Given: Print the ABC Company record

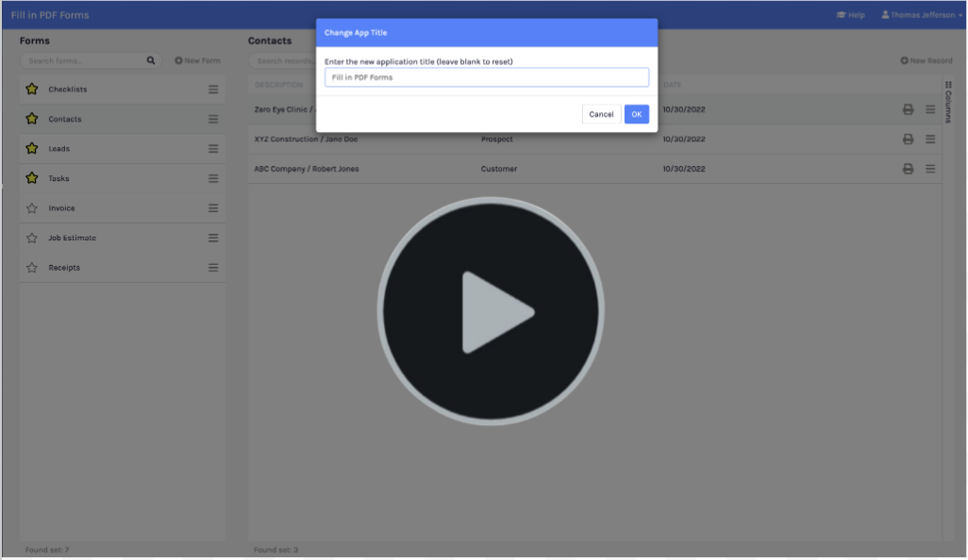Looking at the screenshot, I should pyautogui.click(x=908, y=169).
